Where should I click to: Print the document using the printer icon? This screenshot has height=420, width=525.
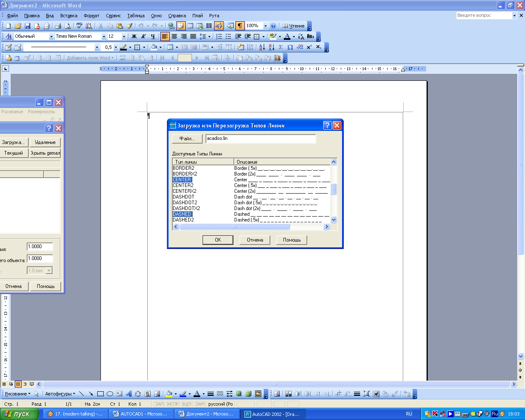[58, 26]
